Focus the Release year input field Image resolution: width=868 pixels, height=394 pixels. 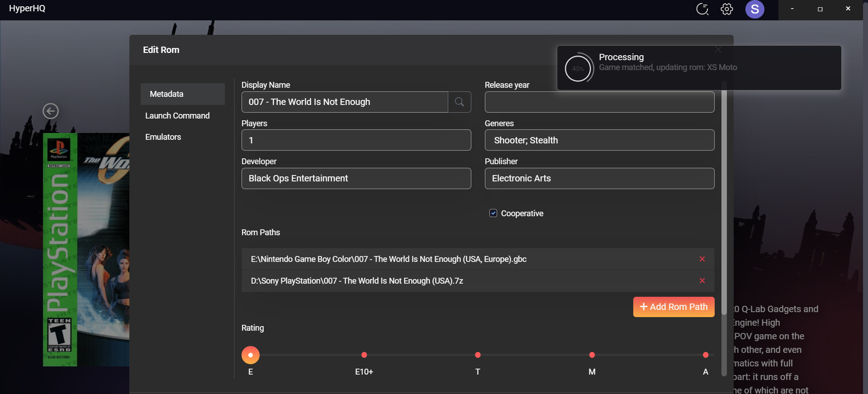[x=599, y=102]
